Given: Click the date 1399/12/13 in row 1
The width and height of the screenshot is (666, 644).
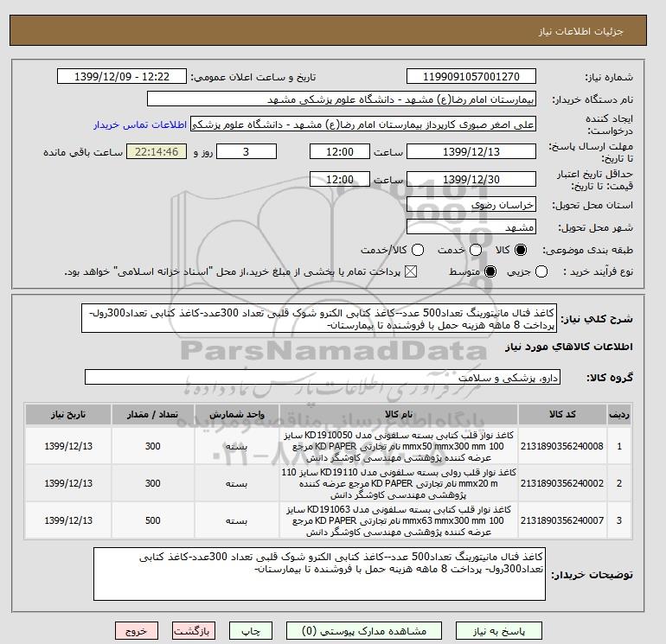Looking at the screenshot, I should 68,446.
